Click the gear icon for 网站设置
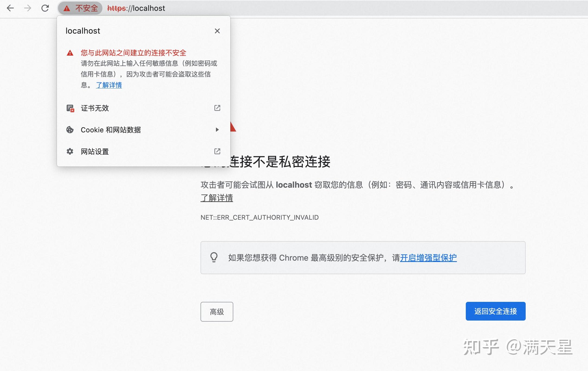588x371 pixels. coord(70,151)
